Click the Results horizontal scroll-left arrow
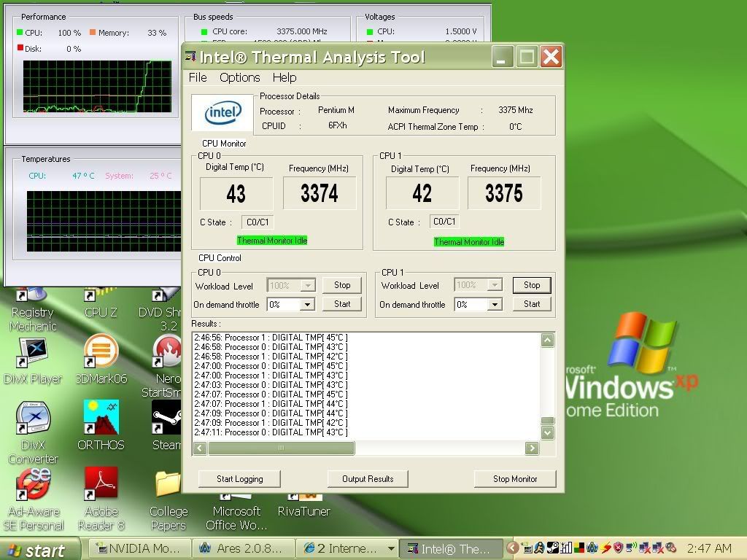The width and height of the screenshot is (747, 560). 200,448
